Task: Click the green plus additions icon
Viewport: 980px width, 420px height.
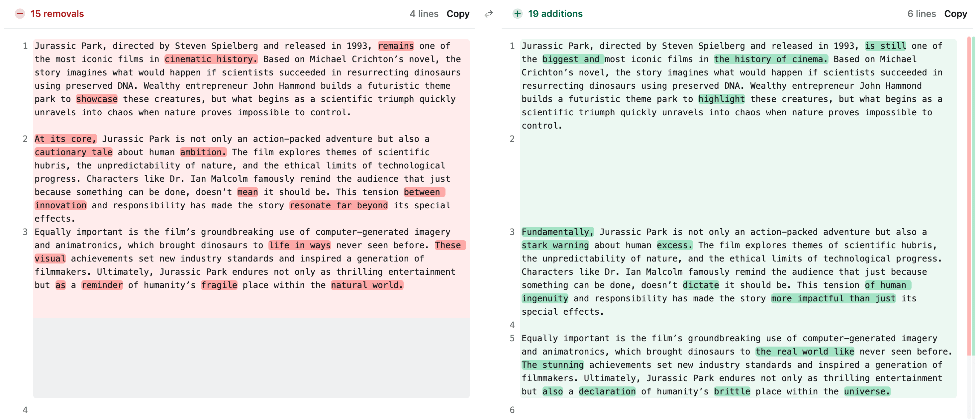Action: click(517, 14)
